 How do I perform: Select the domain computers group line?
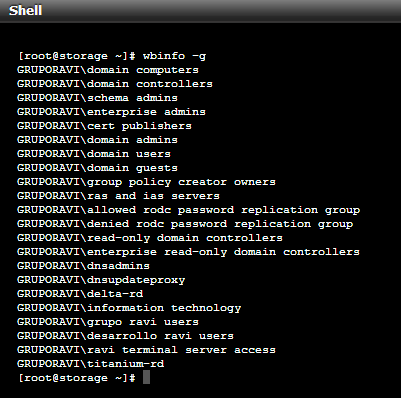[108, 70]
